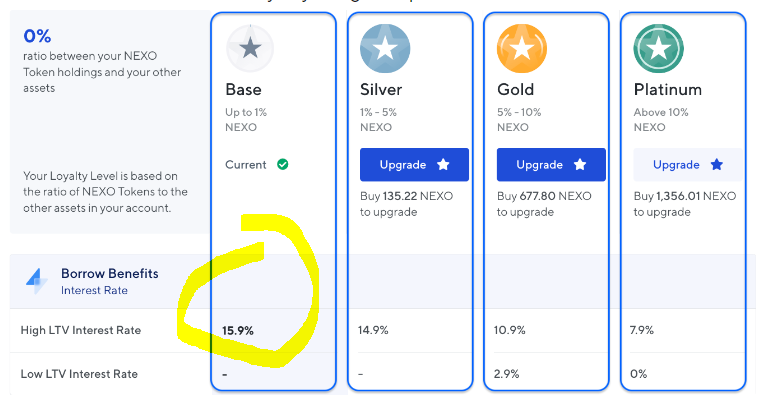
Task: Click the Base tier star badge icon
Action: click(x=250, y=49)
